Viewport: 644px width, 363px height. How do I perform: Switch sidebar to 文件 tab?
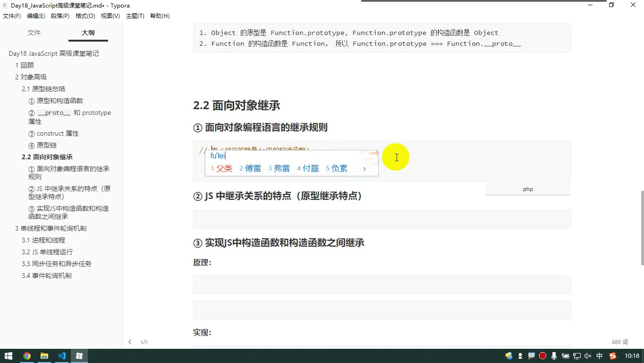pyautogui.click(x=34, y=33)
